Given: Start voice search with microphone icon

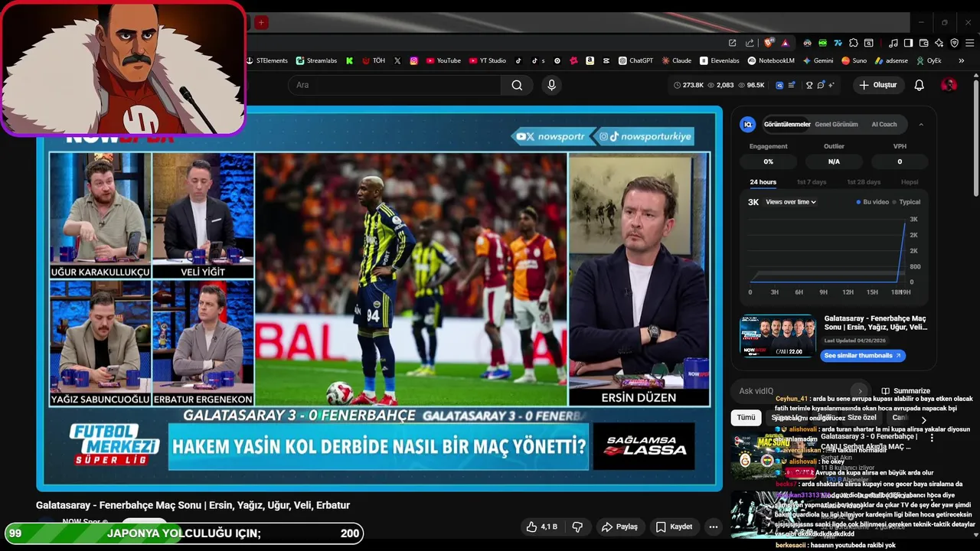Looking at the screenshot, I should pos(551,85).
